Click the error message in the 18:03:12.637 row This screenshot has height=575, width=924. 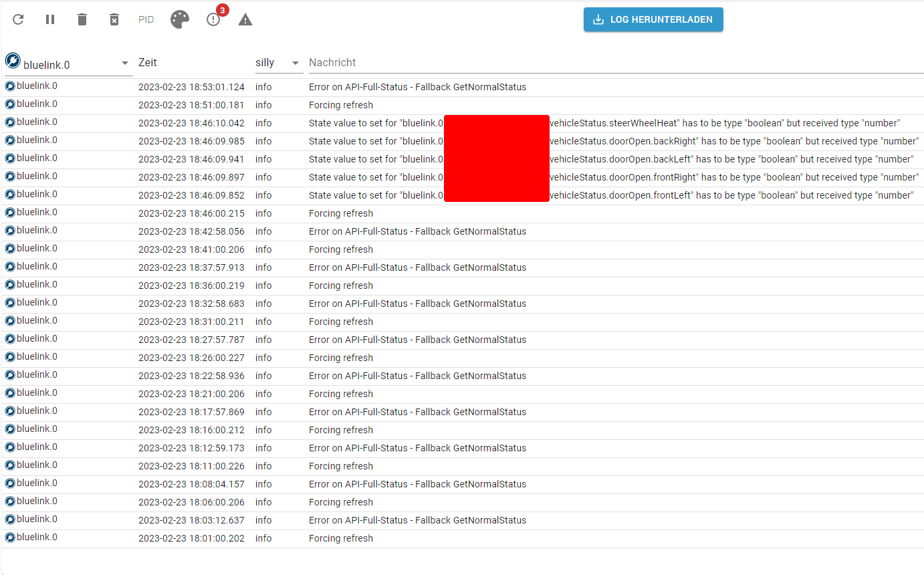417,520
